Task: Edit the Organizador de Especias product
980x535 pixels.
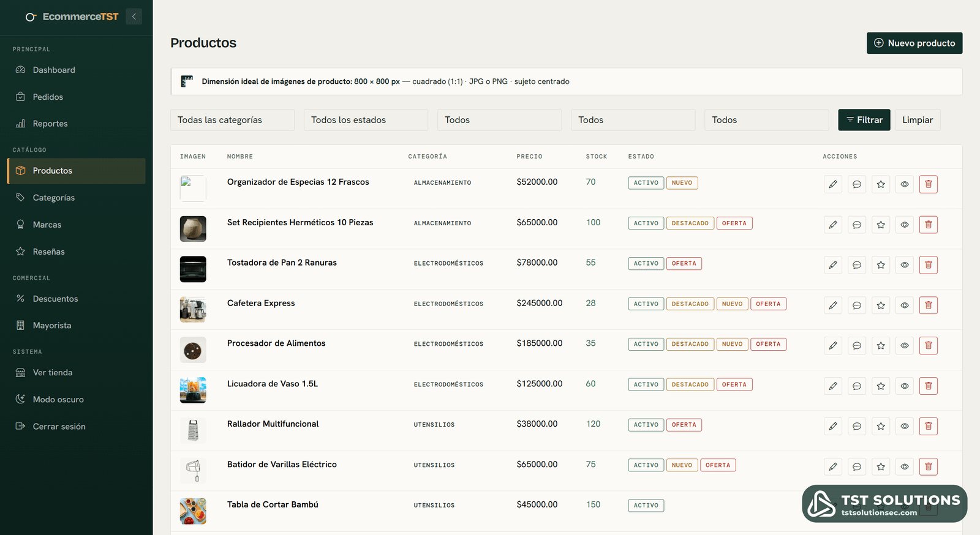Action: click(x=833, y=184)
